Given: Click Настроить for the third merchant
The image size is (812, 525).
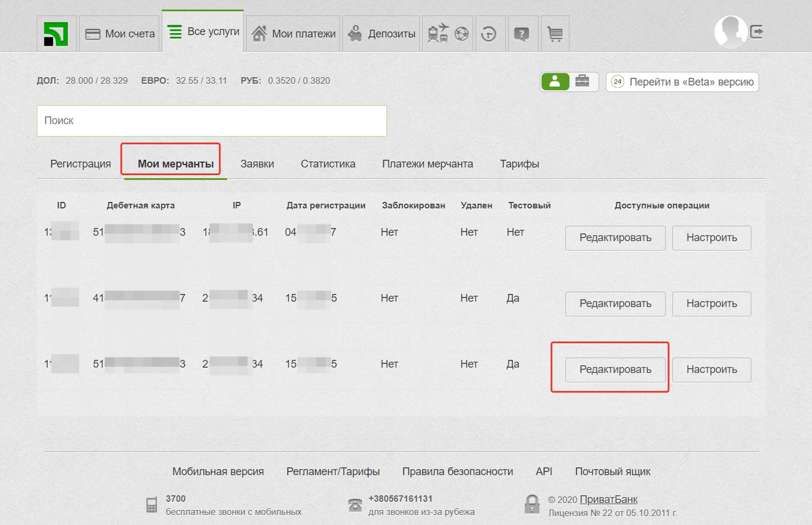Looking at the screenshot, I should pos(712,369).
